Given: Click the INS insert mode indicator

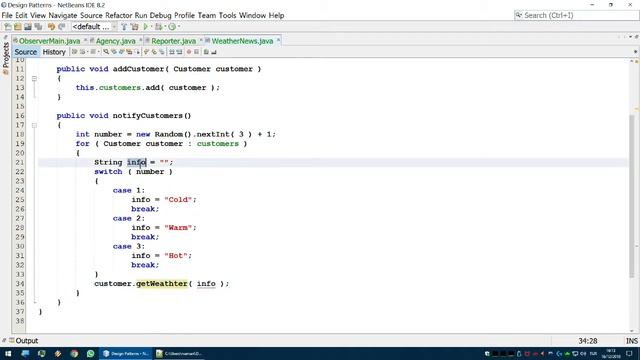Looking at the screenshot, I should coord(631,340).
